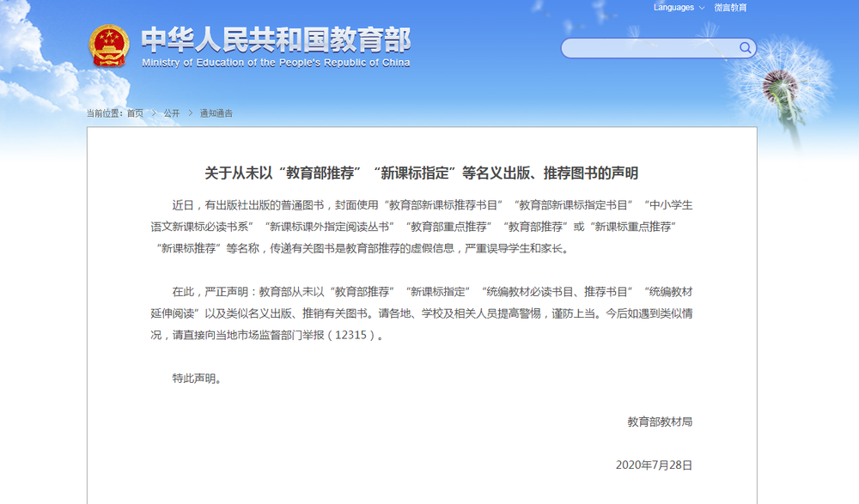Click the 当前位置 label
The image size is (859, 504).
pos(106,113)
